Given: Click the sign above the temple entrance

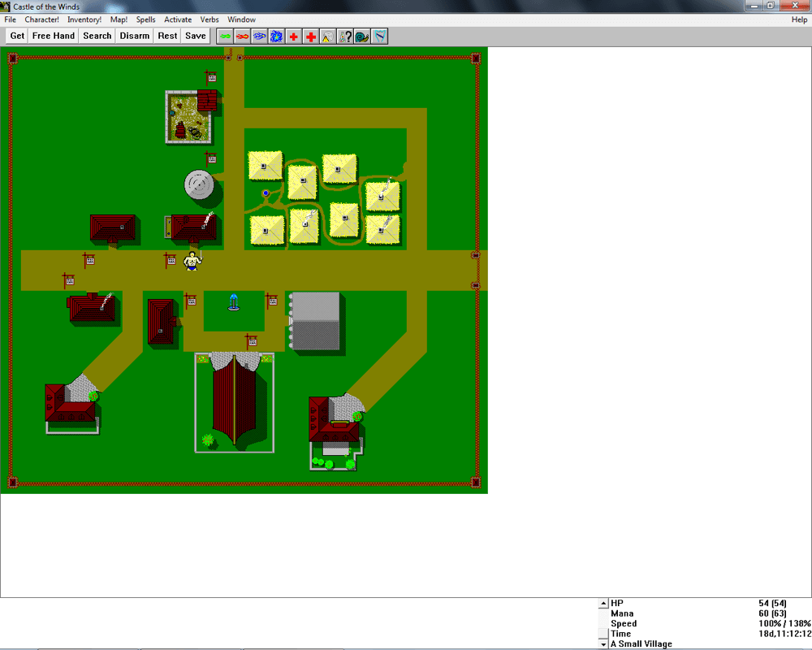Looking at the screenshot, I should pos(251,340).
